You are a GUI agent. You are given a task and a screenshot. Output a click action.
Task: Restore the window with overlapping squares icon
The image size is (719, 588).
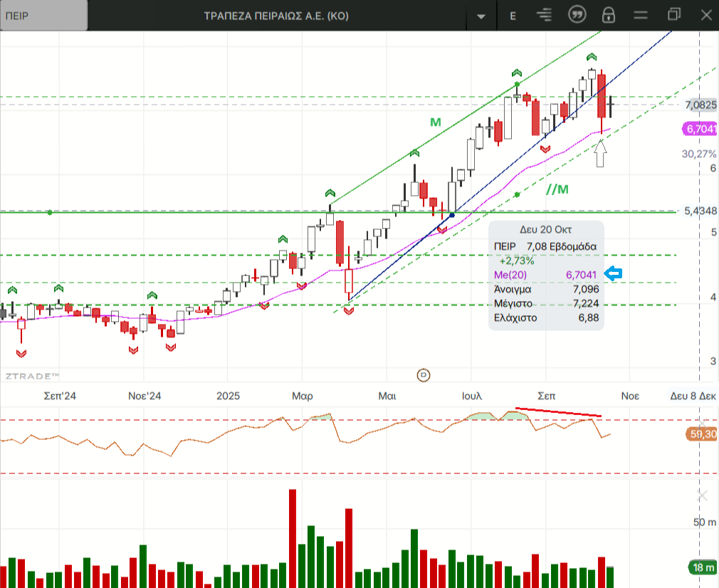pyautogui.click(x=673, y=15)
